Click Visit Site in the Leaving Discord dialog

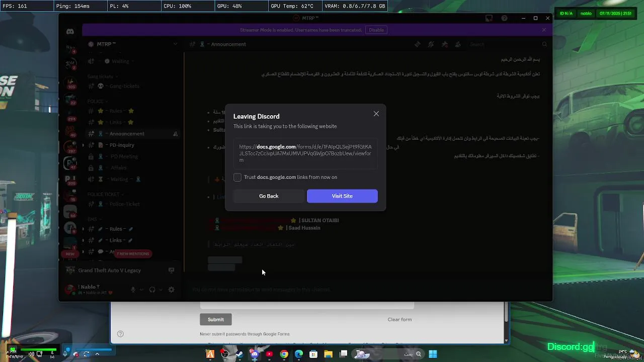click(342, 196)
